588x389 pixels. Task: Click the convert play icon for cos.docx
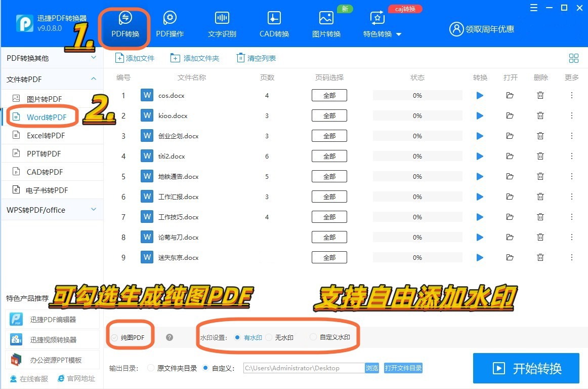click(479, 95)
